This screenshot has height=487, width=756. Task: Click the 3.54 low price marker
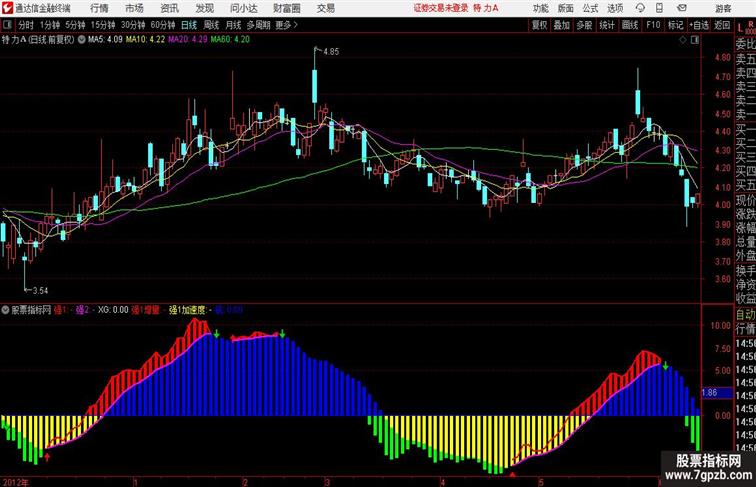[40, 290]
